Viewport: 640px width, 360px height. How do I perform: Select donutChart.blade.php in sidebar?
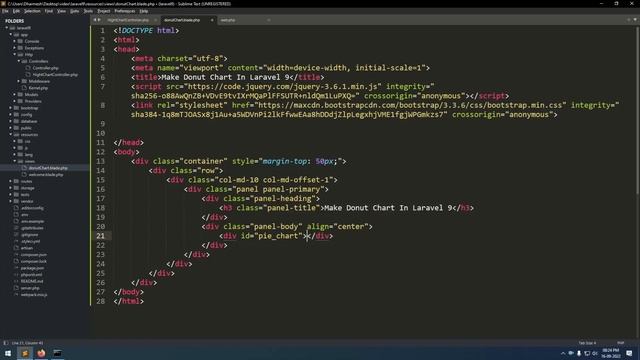pyautogui.click(x=48, y=168)
